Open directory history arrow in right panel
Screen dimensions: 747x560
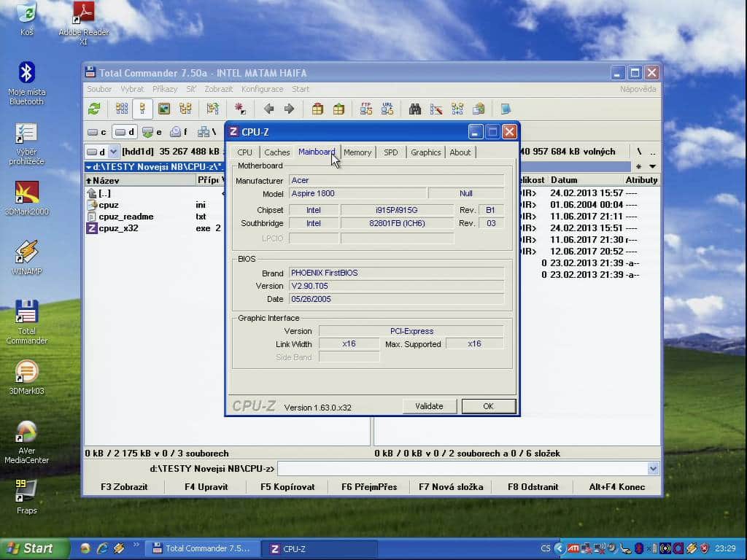653,167
